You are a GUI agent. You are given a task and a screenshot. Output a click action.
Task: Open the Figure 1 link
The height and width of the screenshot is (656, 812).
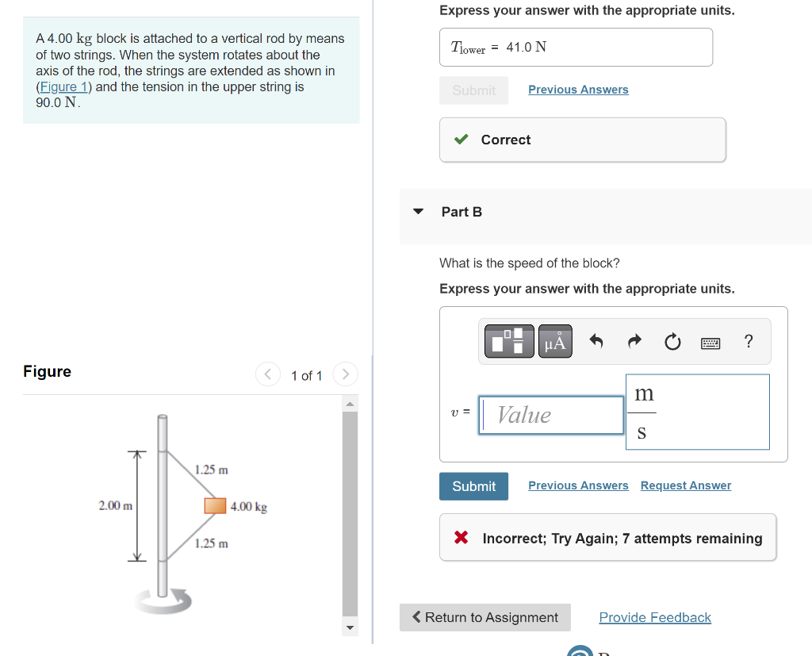point(63,86)
